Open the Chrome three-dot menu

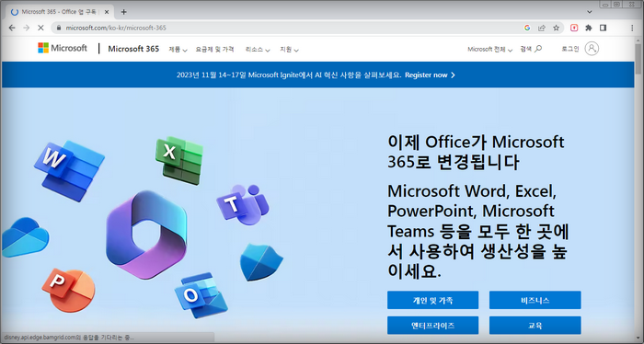[632, 28]
